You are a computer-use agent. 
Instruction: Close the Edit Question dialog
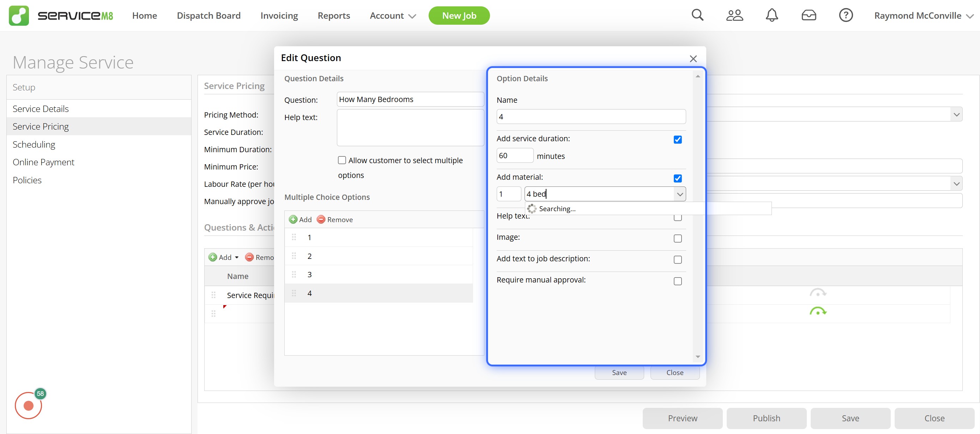[693, 59]
